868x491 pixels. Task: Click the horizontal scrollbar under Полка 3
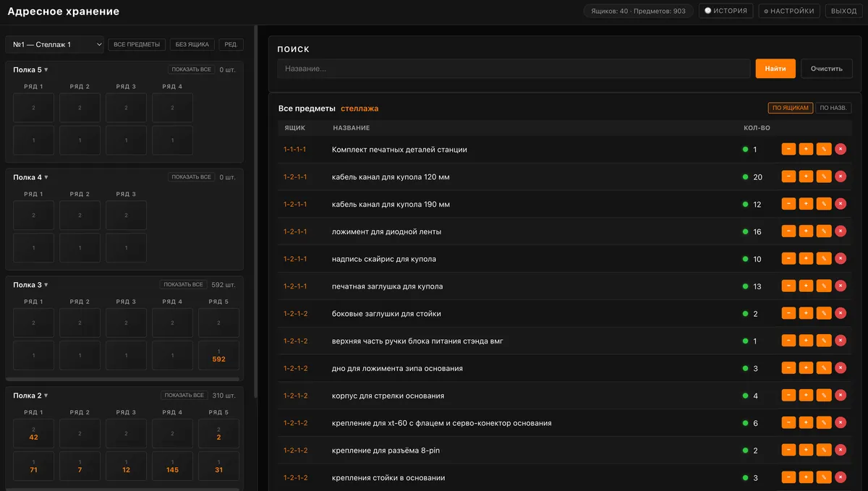pos(123,378)
